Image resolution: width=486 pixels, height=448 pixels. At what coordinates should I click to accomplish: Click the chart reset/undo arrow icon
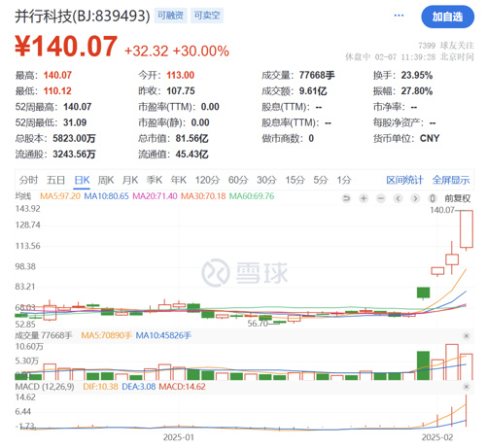point(346,198)
